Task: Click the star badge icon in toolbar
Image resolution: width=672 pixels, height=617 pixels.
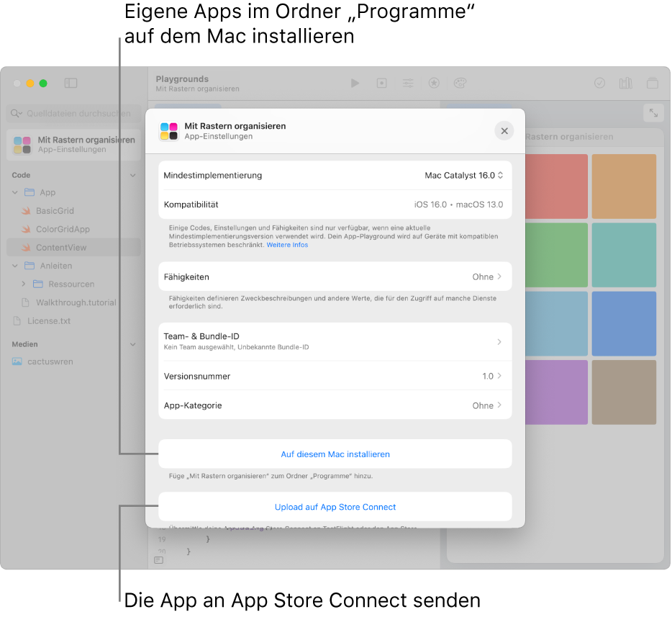Action: [x=434, y=84]
